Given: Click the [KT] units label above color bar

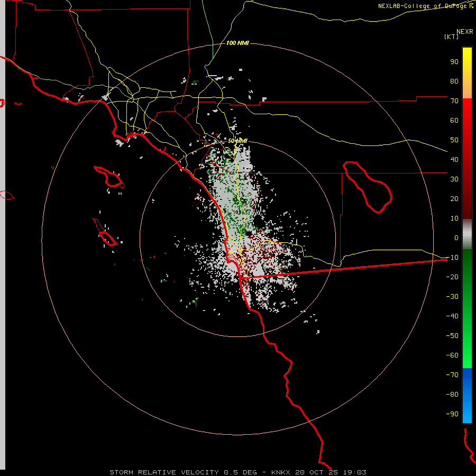Looking at the screenshot, I should pyautogui.click(x=452, y=36).
